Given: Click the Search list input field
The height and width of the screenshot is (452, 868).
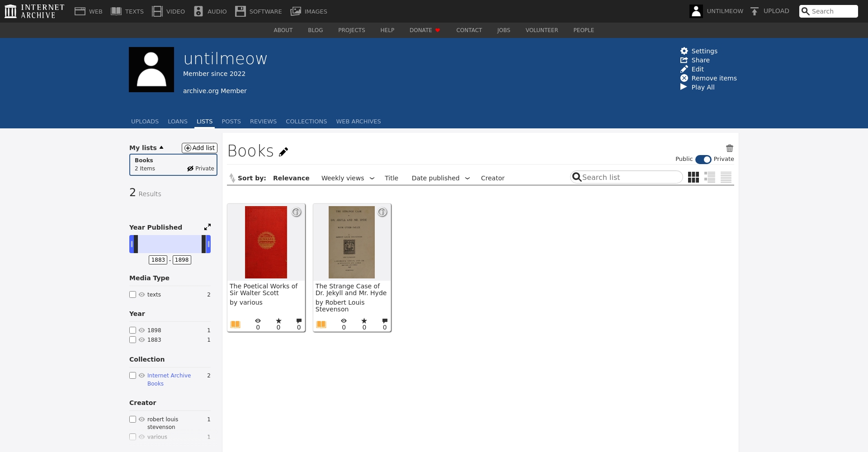Looking at the screenshot, I should [x=630, y=177].
